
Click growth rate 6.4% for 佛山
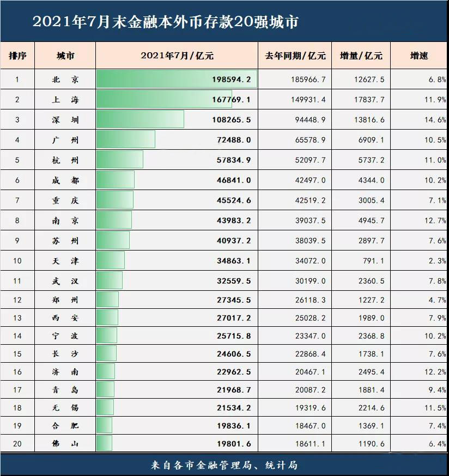coord(438,443)
